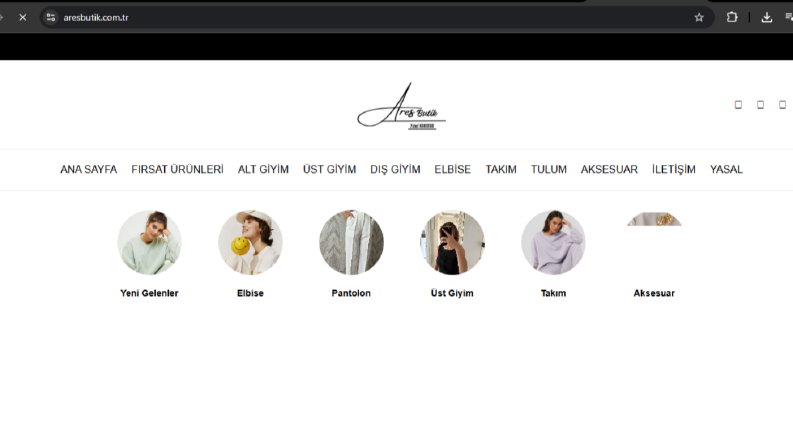Open FIRSAT ÜRÜNLERİ menu item

tap(177, 169)
